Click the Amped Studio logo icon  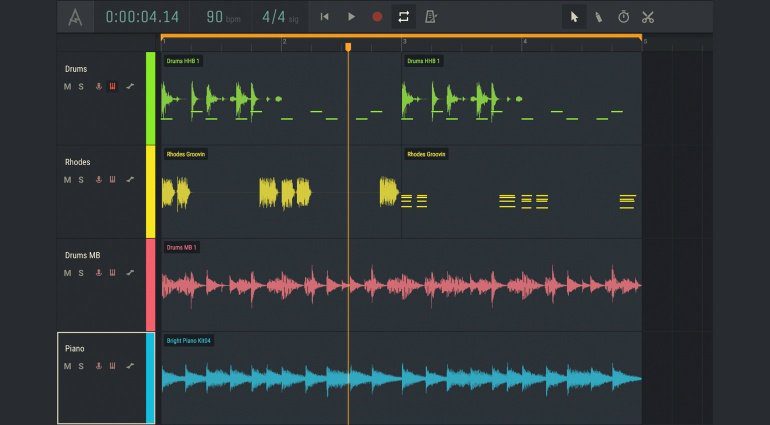pos(76,17)
